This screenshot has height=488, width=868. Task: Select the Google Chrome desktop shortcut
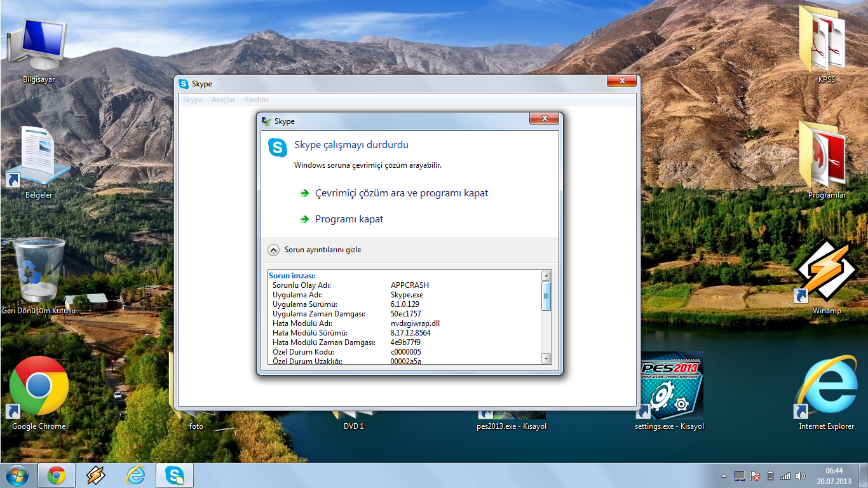[x=39, y=393]
